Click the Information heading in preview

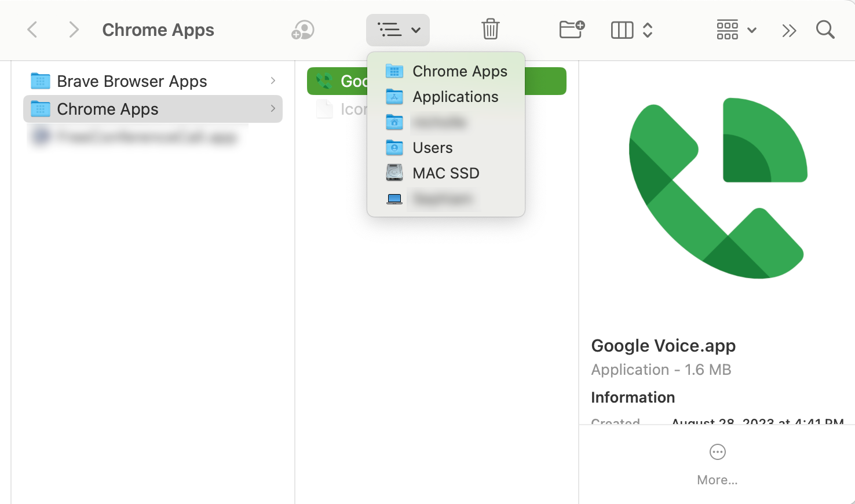(633, 397)
